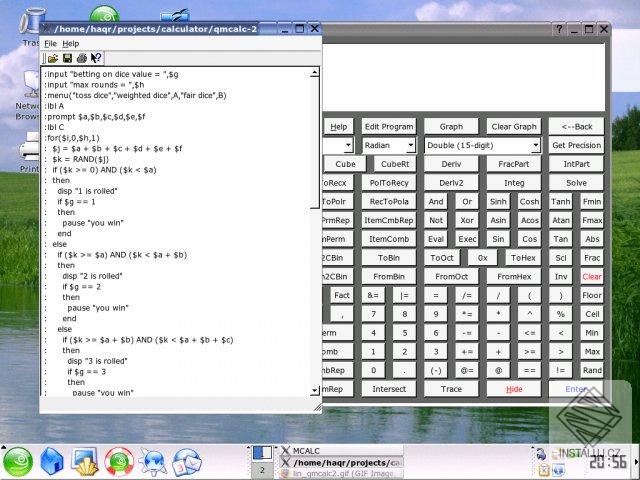Open the File menu
This screenshot has width=640, height=480.
click(x=50, y=44)
